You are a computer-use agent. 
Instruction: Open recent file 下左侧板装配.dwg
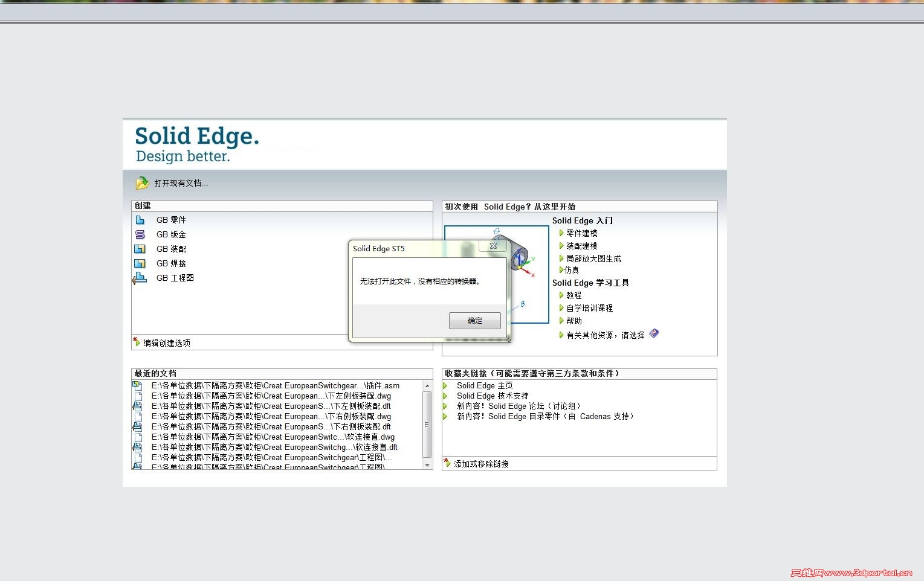[x=271, y=396]
